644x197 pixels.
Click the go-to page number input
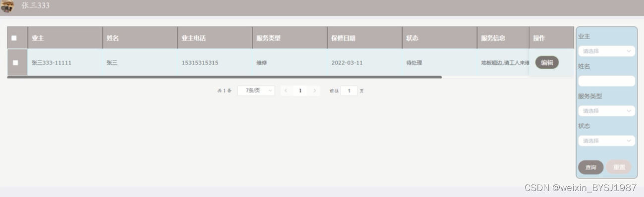[349, 91]
